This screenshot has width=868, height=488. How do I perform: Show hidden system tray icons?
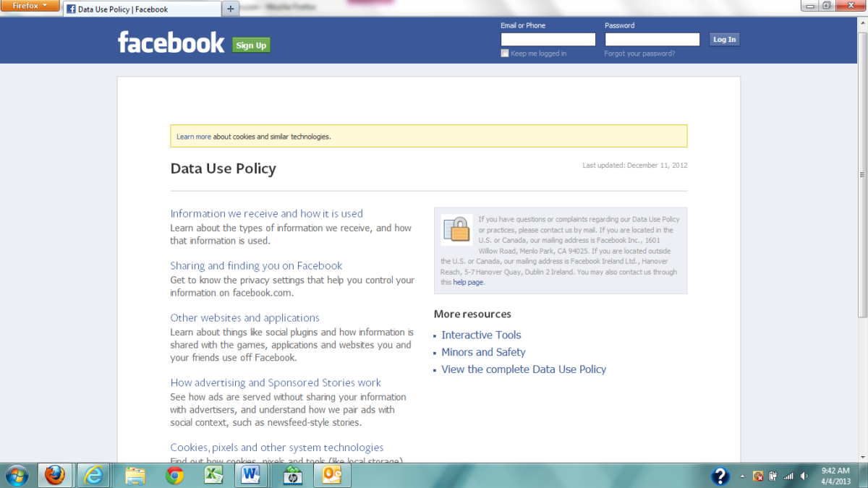742,476
